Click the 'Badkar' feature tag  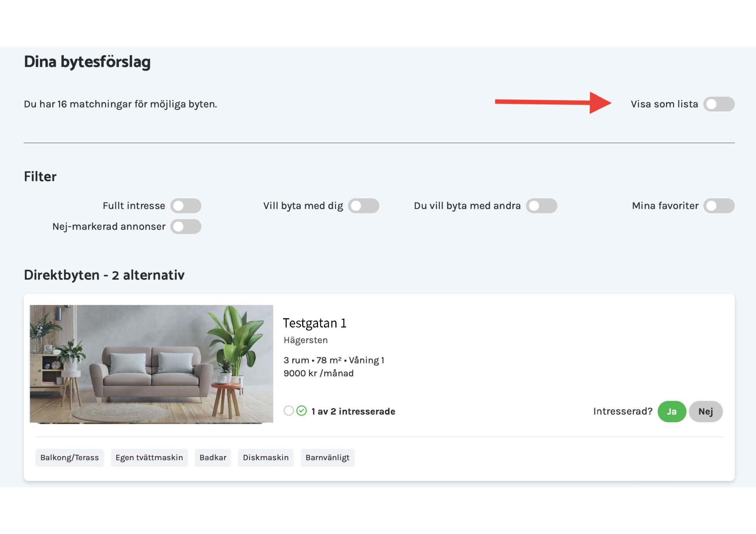coord(213,458)
